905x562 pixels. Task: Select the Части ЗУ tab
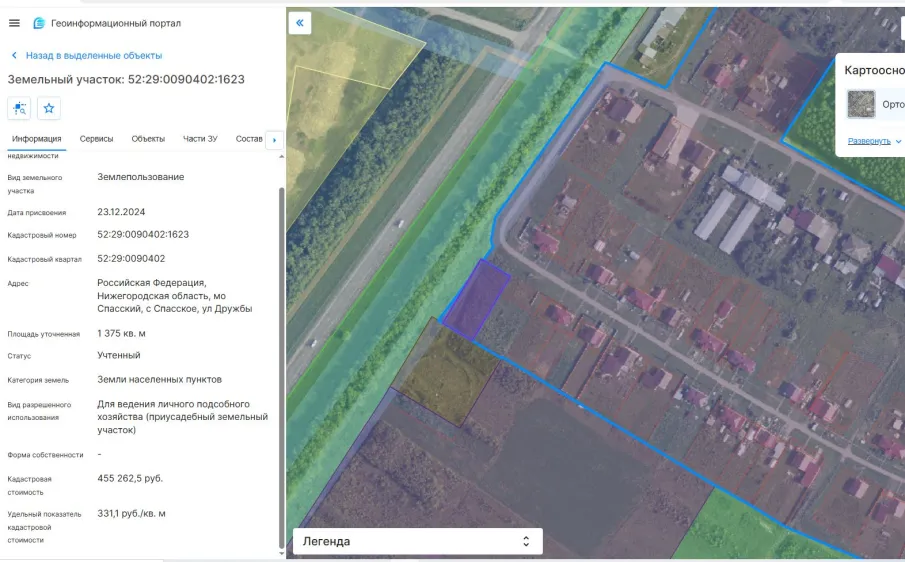click(x=200, y=139)
